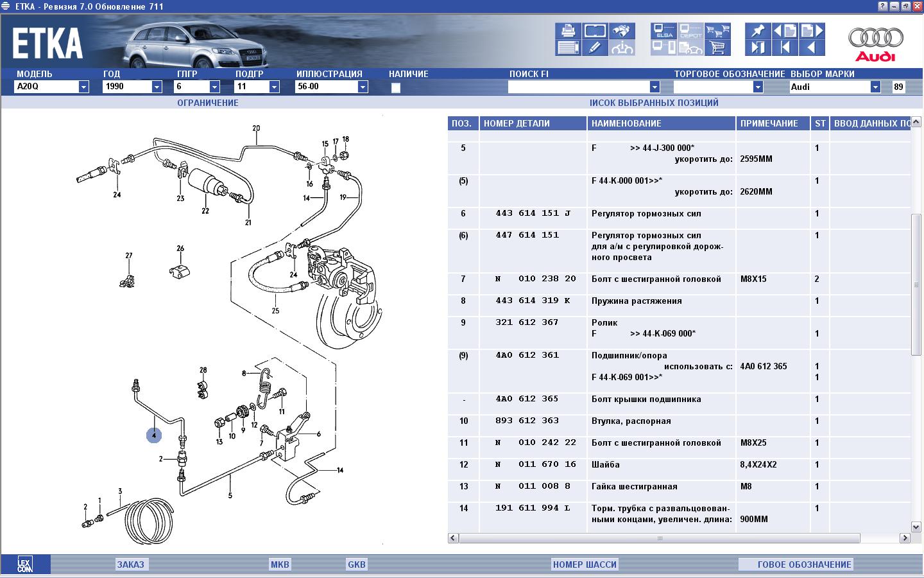The width and height of the screenshot is (924, 578).
Task: Click the parts list vertical scrollbar thumb
Action: click(916, 284)
